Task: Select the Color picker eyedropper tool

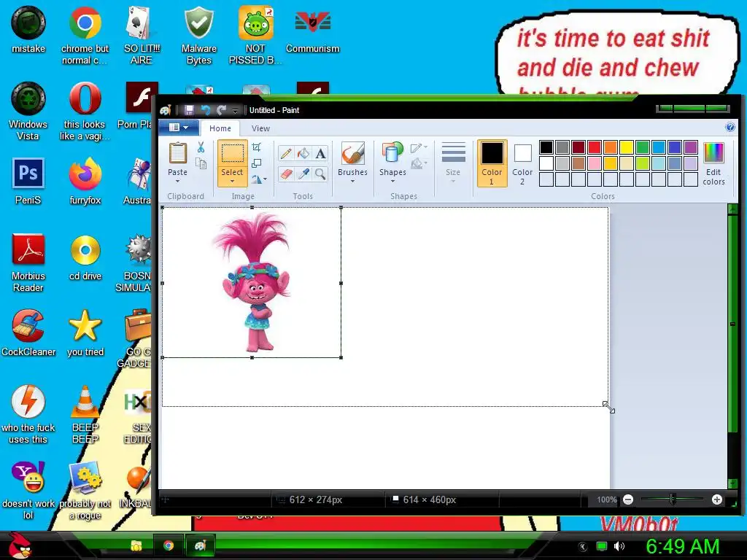Action: tap(303, 174)
